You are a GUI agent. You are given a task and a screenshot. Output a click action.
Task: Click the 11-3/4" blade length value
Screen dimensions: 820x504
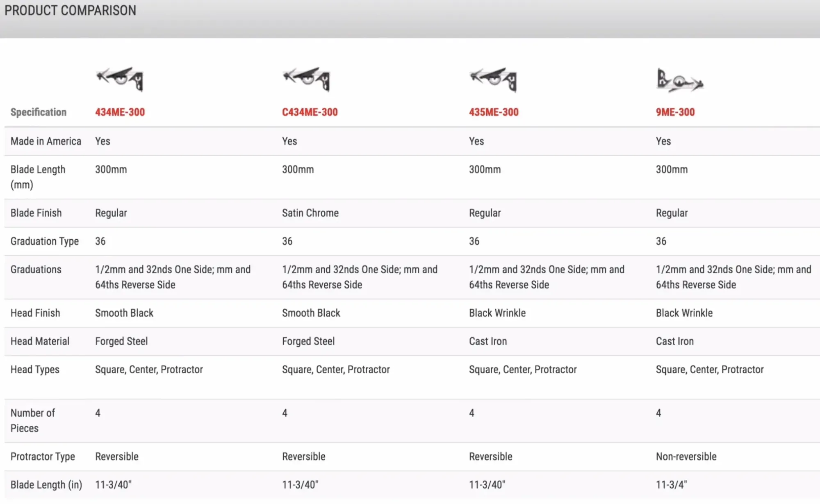tap(671, 485)
